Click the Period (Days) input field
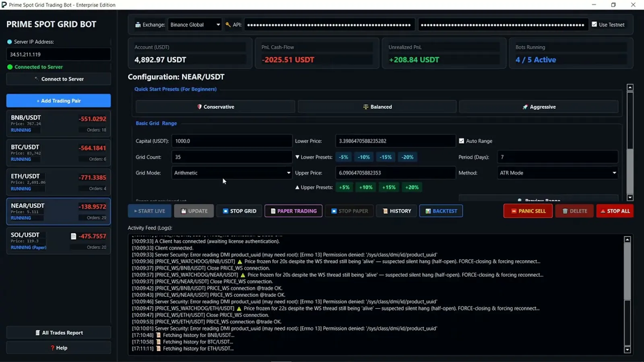The image size is (644, 362). pyautogui.click(x=558, y=157)
